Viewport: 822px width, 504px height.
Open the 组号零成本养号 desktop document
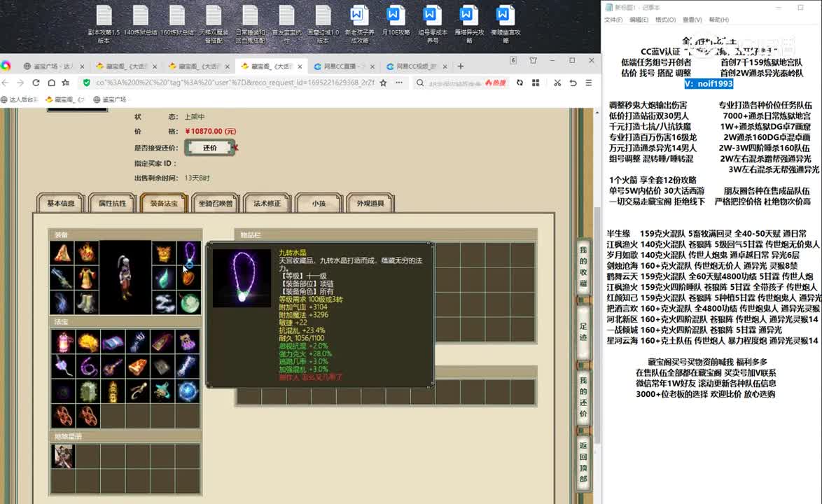[433, 24]
